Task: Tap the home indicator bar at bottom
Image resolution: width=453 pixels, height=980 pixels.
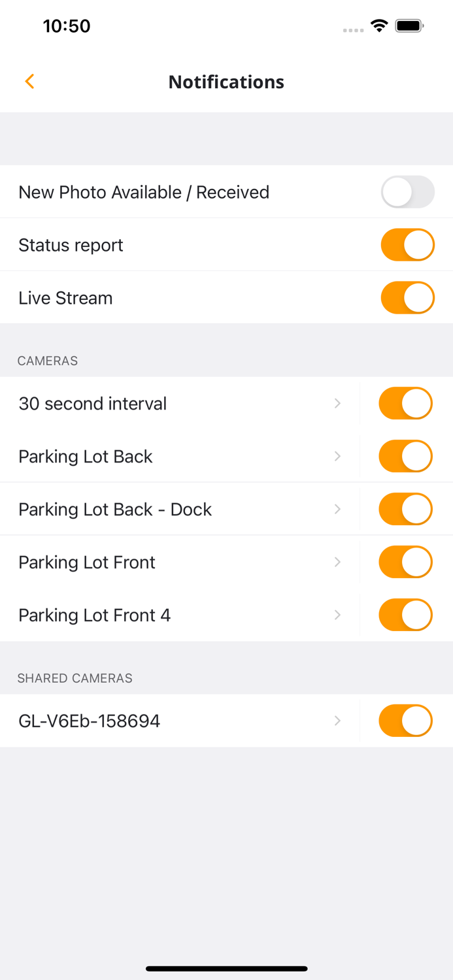Action: [226, 969]
